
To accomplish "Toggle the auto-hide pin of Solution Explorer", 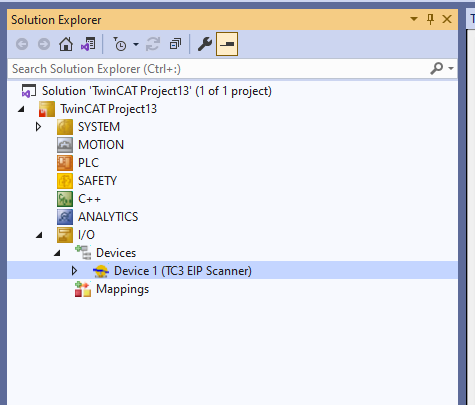I will (430, 19).
